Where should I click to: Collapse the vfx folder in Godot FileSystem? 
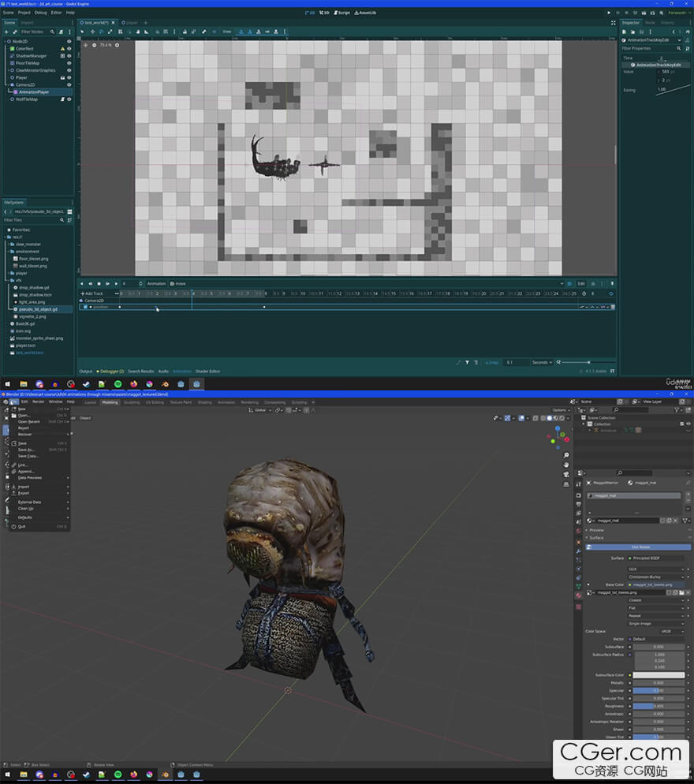(x=9, y=281)
